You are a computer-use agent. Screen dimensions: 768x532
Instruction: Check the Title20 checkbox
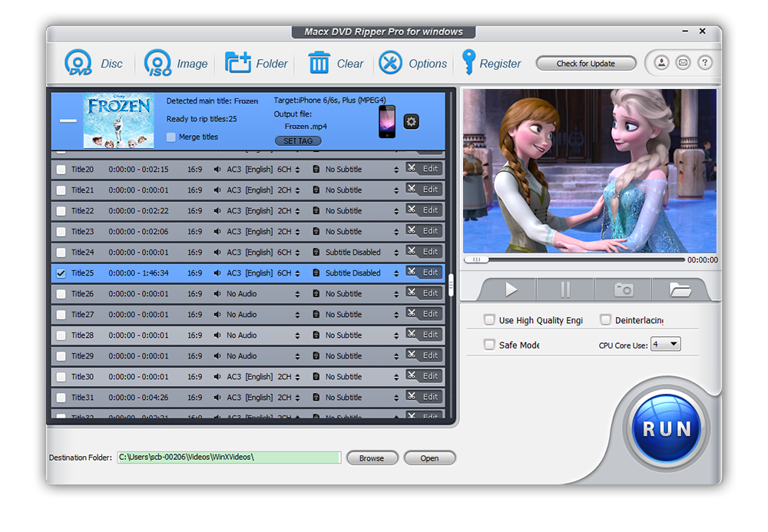click(x=61, y=170)
